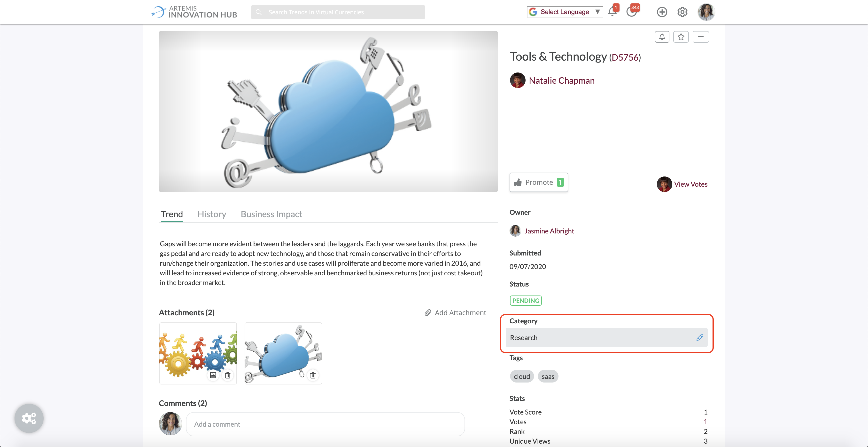Click the voter avatar beside View Votes

tap(664, 184)
